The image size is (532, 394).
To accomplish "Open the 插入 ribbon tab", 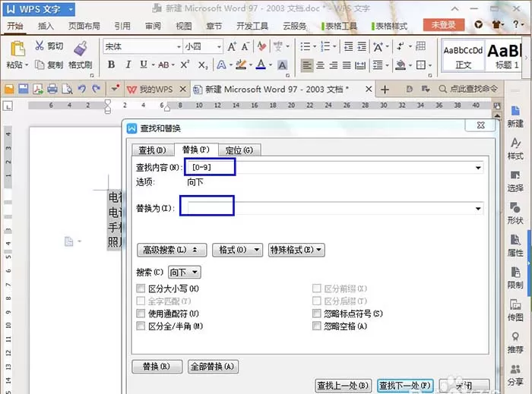I will [x=46, y=26].
